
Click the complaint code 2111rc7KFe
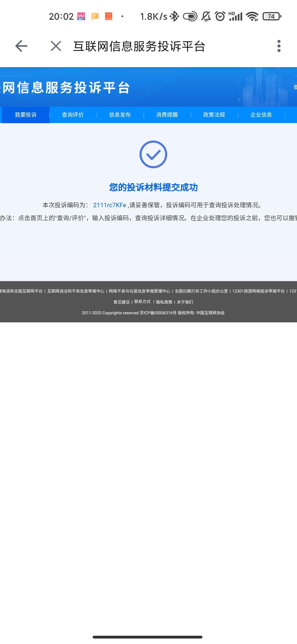pos(110,205)
